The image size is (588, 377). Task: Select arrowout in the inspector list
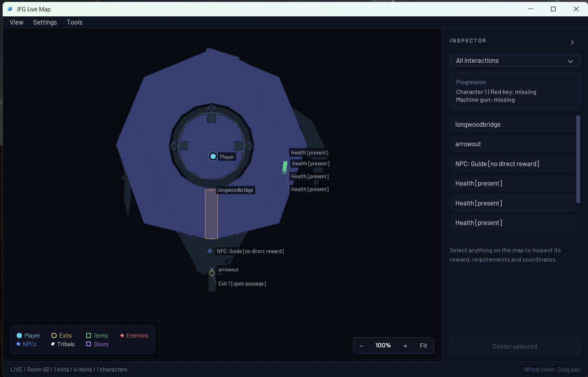[x=513, y=144]
